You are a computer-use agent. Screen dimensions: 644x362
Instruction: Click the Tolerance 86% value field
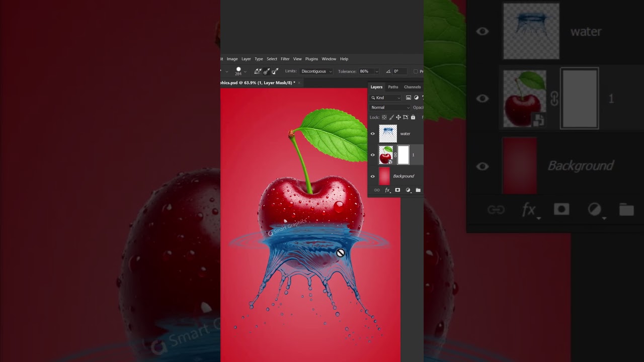(366, 71)
